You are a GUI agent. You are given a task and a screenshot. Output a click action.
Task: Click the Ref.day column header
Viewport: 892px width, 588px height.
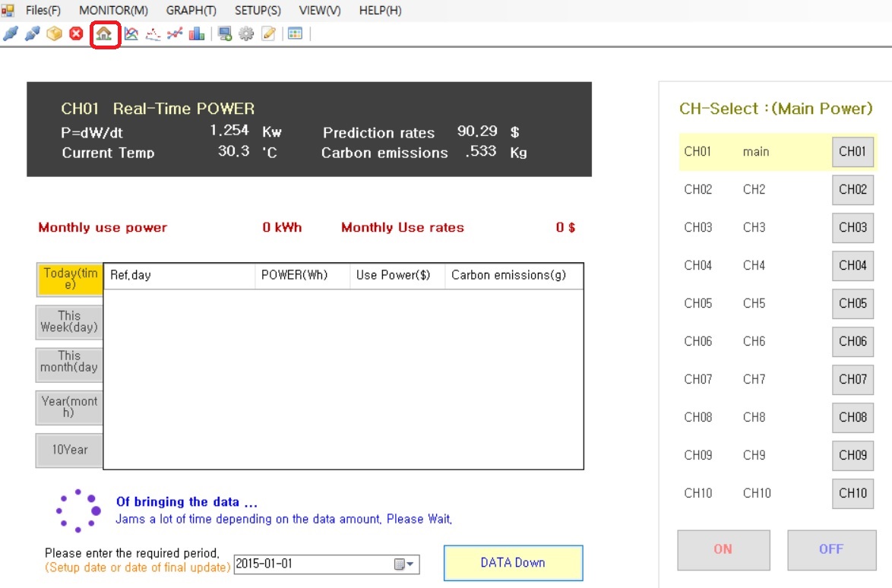coord(179,276)
